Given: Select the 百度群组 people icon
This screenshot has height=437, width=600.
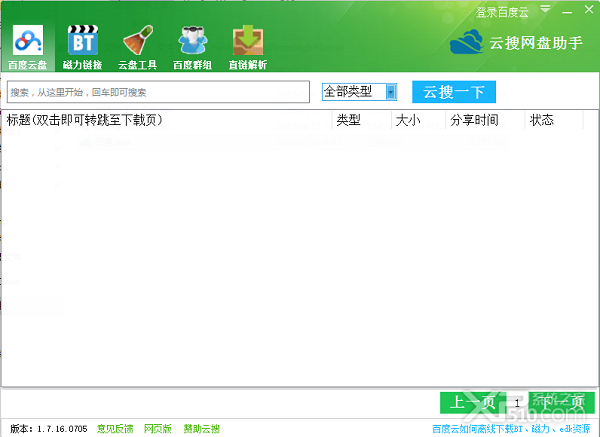Looking at the screenshot, I should tap(192, 47).
